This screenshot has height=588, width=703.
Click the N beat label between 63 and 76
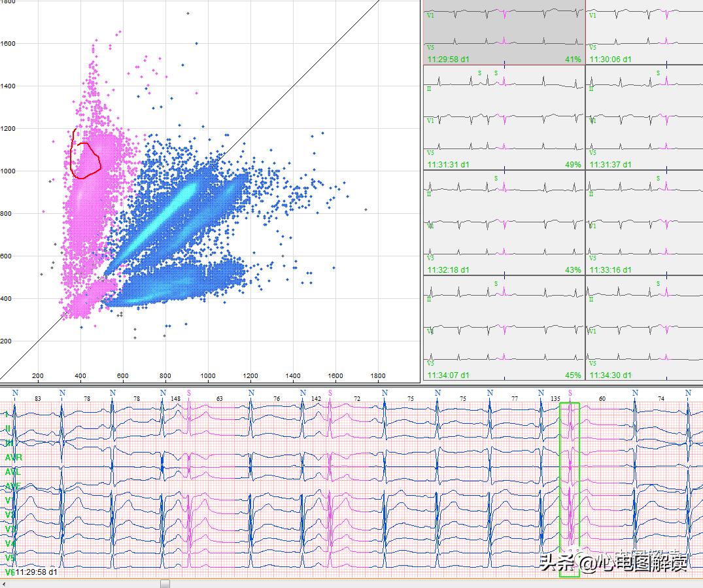coord(251,392)
